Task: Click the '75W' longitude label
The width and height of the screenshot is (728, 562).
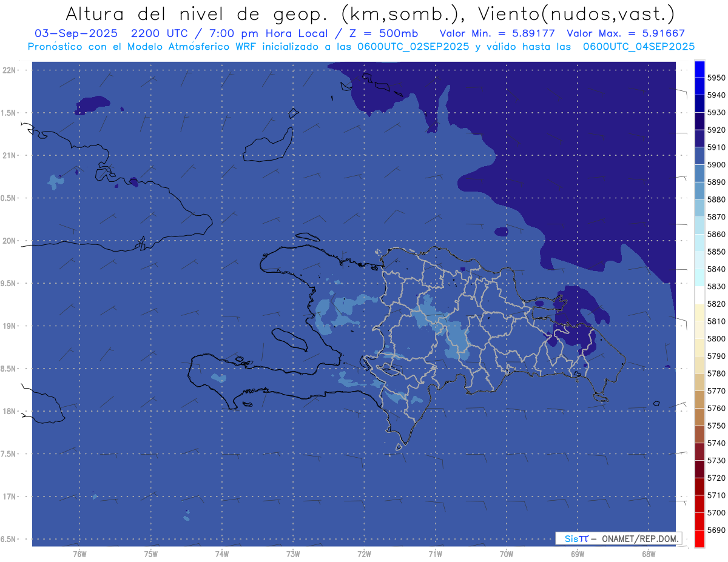Action: click(150, 554)
